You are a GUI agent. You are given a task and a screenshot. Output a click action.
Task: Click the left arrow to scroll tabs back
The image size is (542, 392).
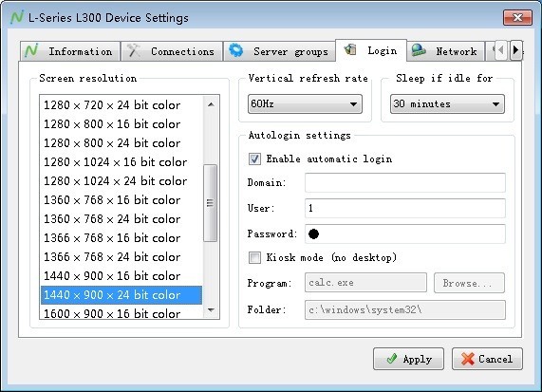(501, 50)
